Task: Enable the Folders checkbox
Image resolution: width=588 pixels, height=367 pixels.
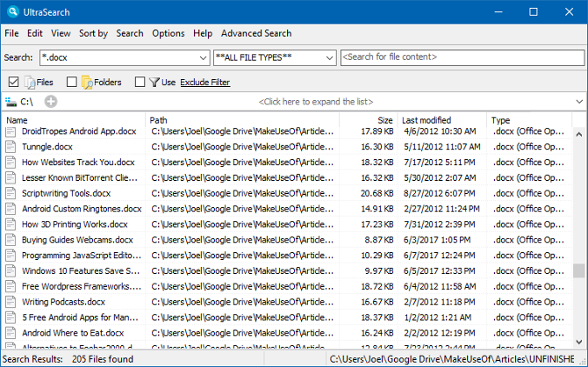Action: [72, 82]
